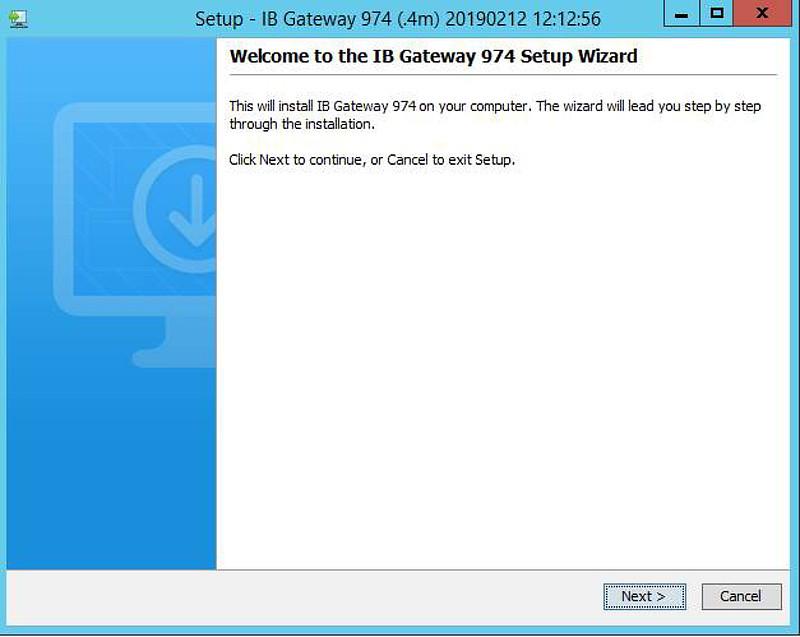Screen dimensions: 800x637
Task: Cancel the IB Gateway installation
Action: [741, 596]
